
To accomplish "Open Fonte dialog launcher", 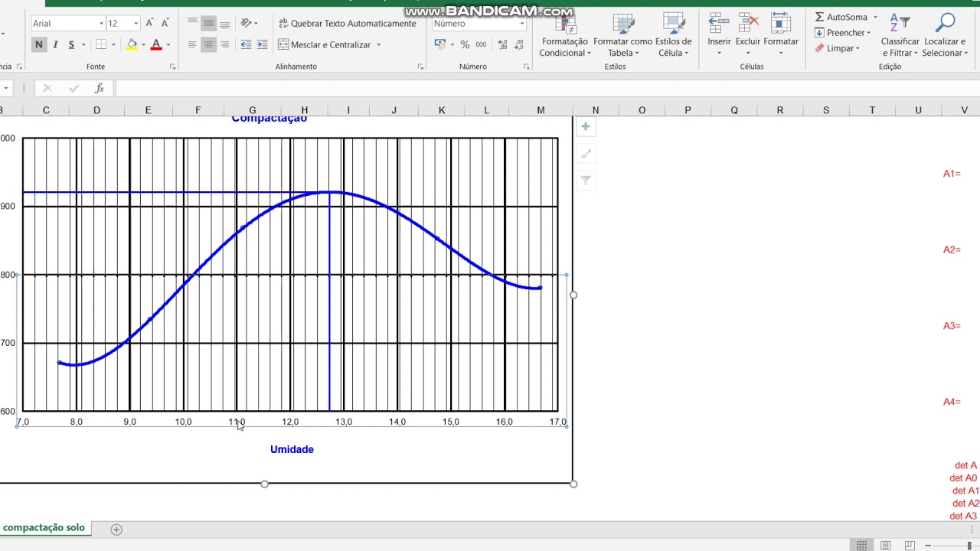I will coord(172,67).
